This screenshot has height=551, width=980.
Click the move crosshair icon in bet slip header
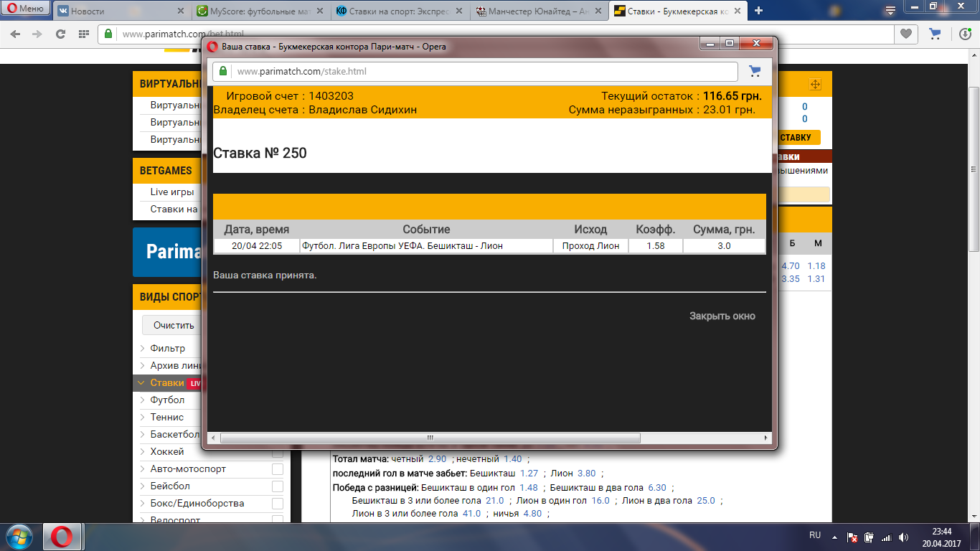(x=815, y=84)
